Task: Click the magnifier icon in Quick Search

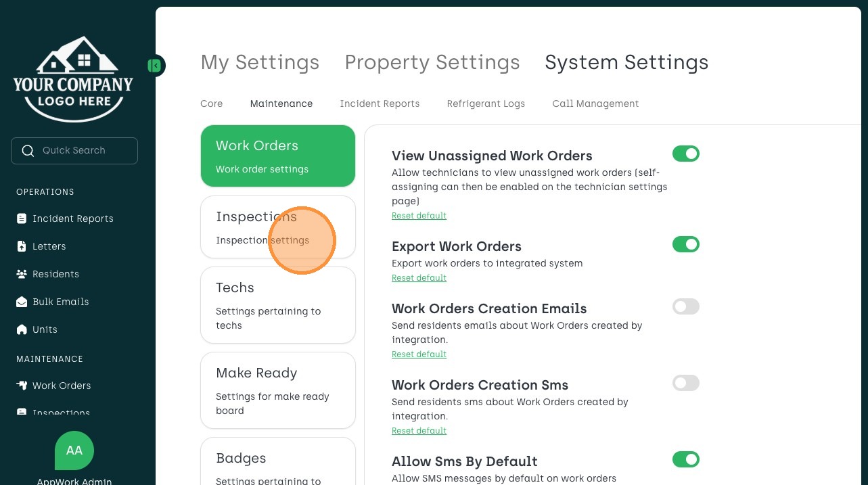Action: point(28,151)
